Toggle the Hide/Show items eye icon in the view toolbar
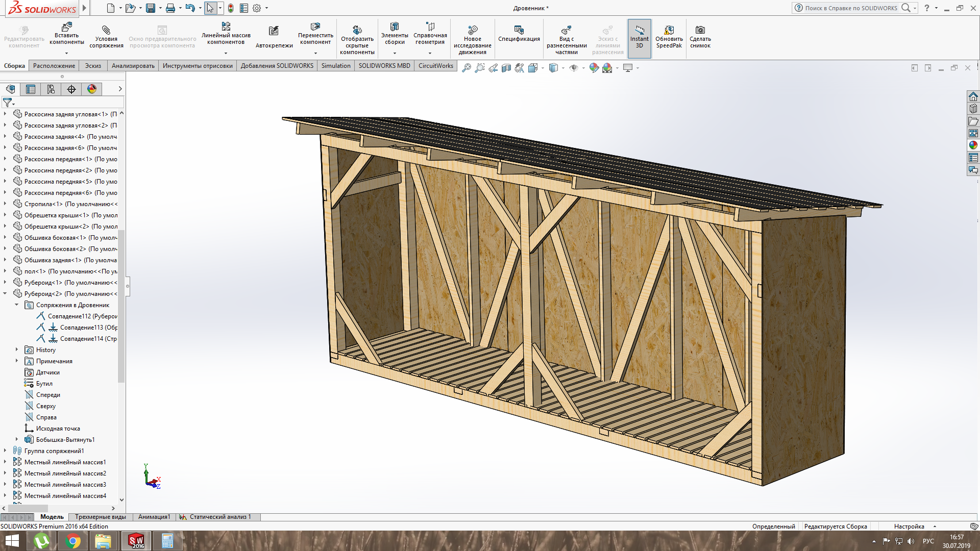Image resolution: width=980 pixels, height=551 pixels. tap(574, 68)
